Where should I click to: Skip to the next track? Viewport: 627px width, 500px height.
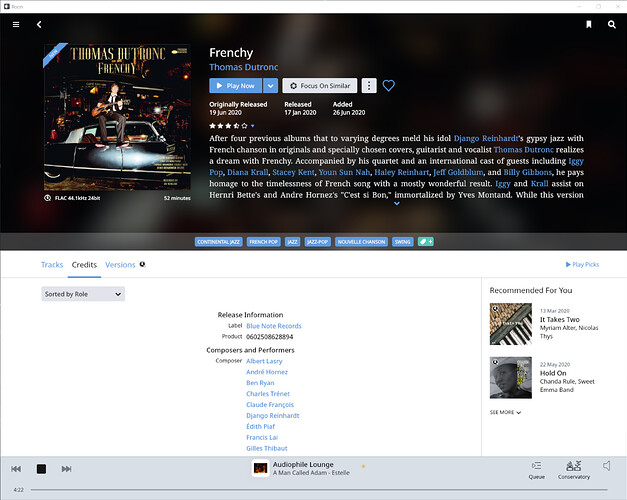(x=66, y=469)
